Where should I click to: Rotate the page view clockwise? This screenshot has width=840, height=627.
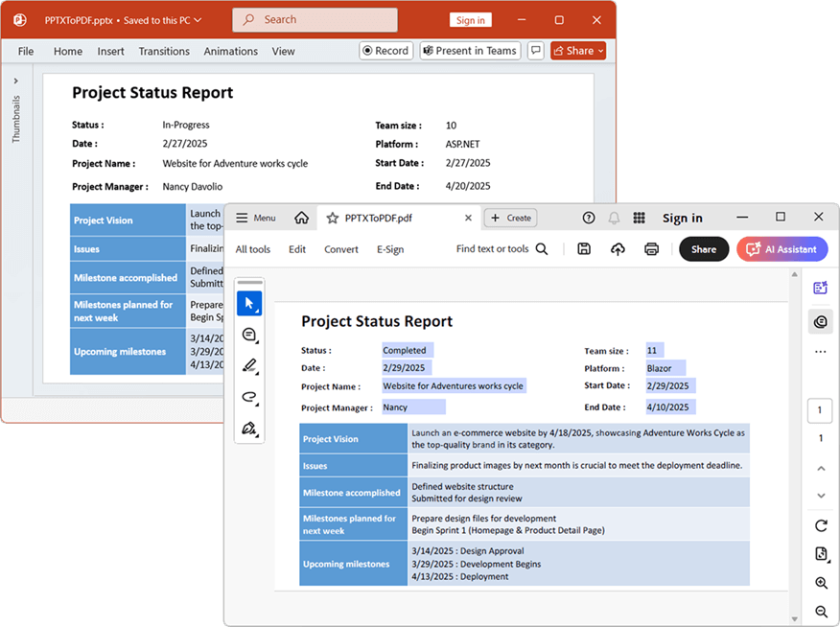point(821,525)
